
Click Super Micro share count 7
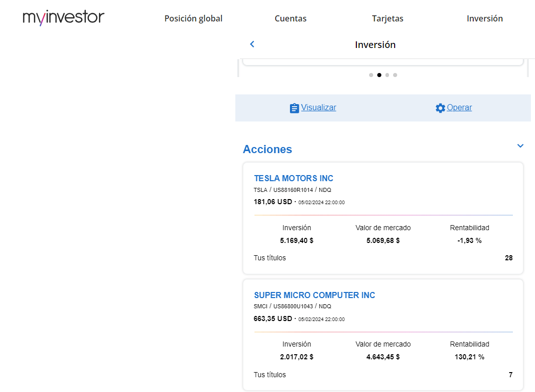tap(510, 375)
